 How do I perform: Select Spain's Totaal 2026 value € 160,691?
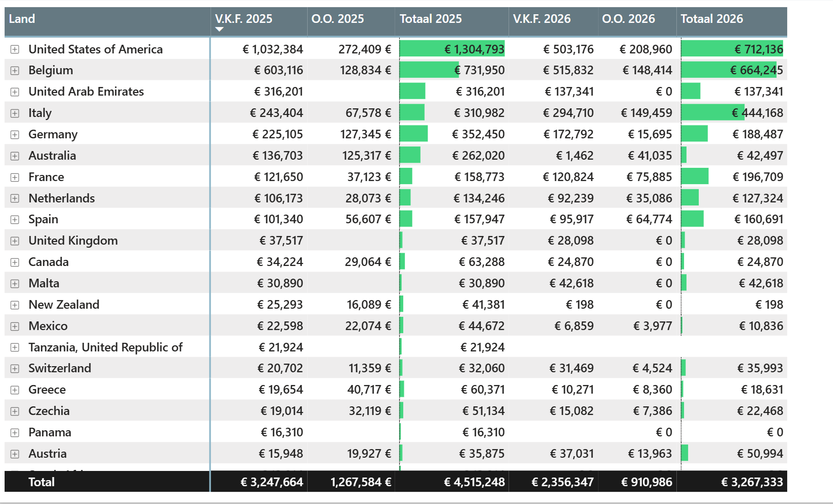click(759, 219)
